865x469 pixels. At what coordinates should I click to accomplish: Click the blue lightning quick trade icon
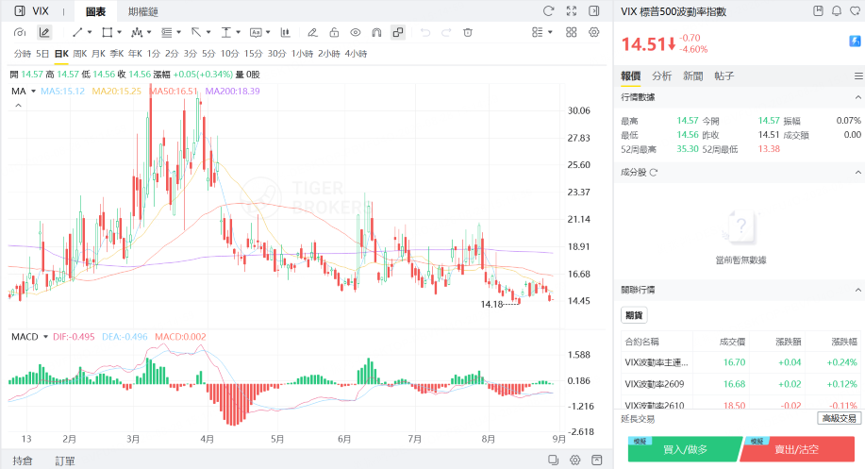coord(855,41)
